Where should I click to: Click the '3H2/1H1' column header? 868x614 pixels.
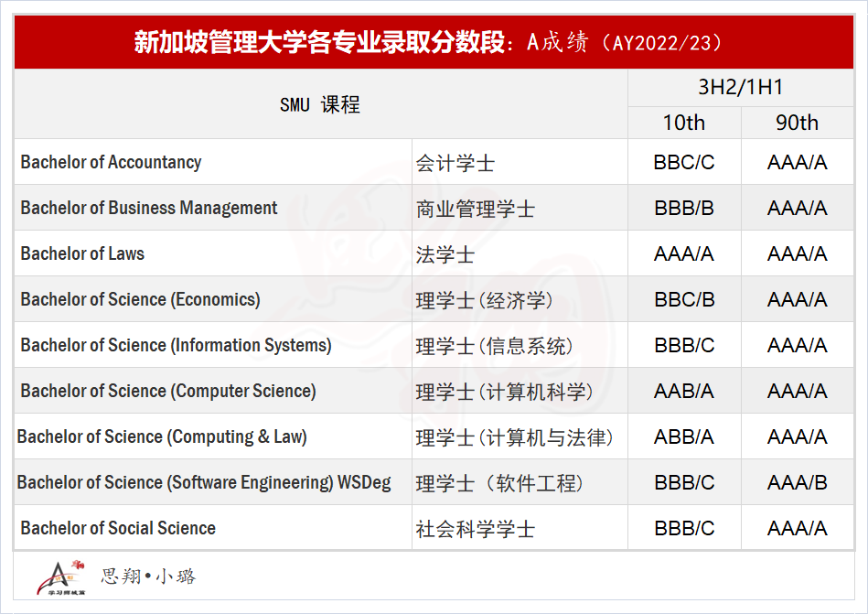pyautogui.click(x=740, y=88)
